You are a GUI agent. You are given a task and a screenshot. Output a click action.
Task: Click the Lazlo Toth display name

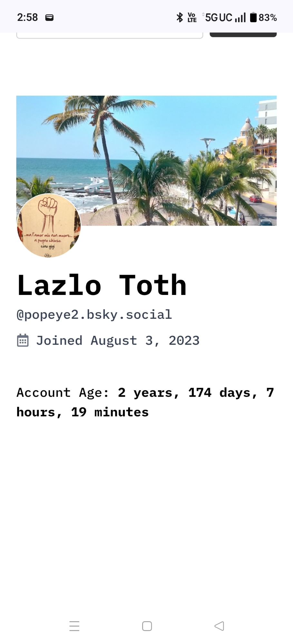point(102,285)
